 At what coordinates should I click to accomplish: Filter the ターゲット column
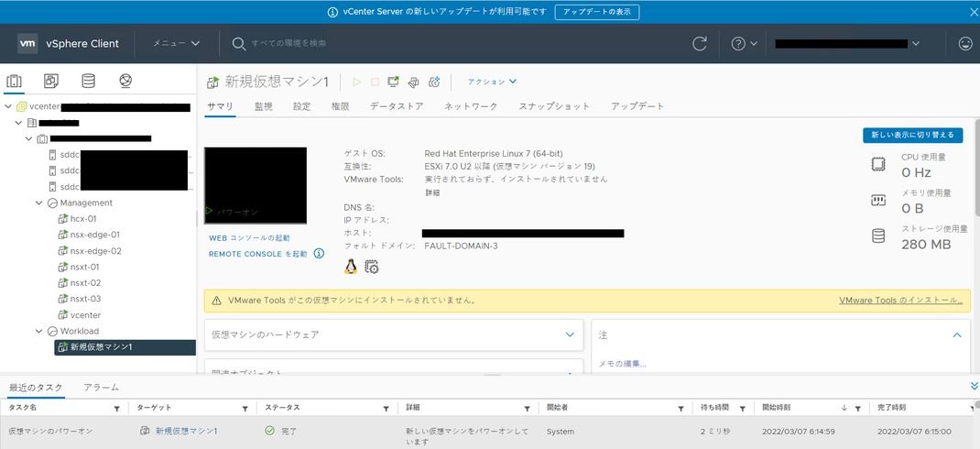(245, 408)
